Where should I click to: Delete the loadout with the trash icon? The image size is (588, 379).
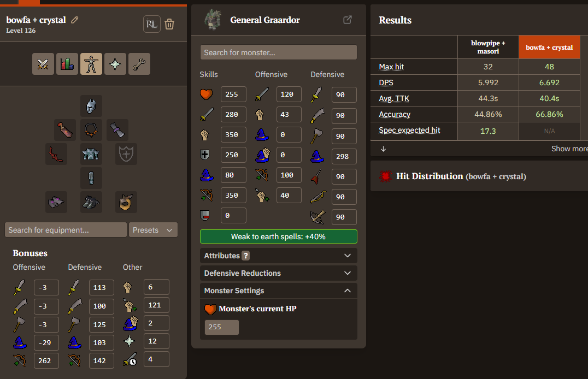[169, 24]
